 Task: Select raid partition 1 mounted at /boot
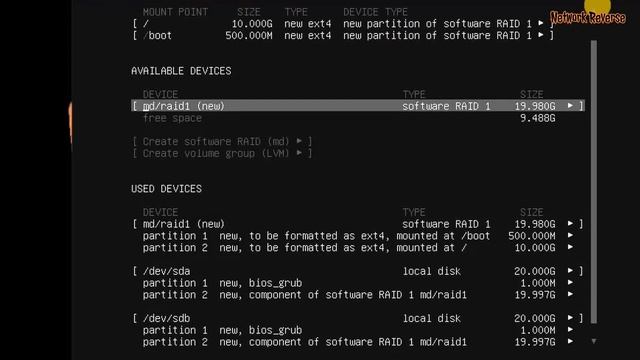(358, 236)
